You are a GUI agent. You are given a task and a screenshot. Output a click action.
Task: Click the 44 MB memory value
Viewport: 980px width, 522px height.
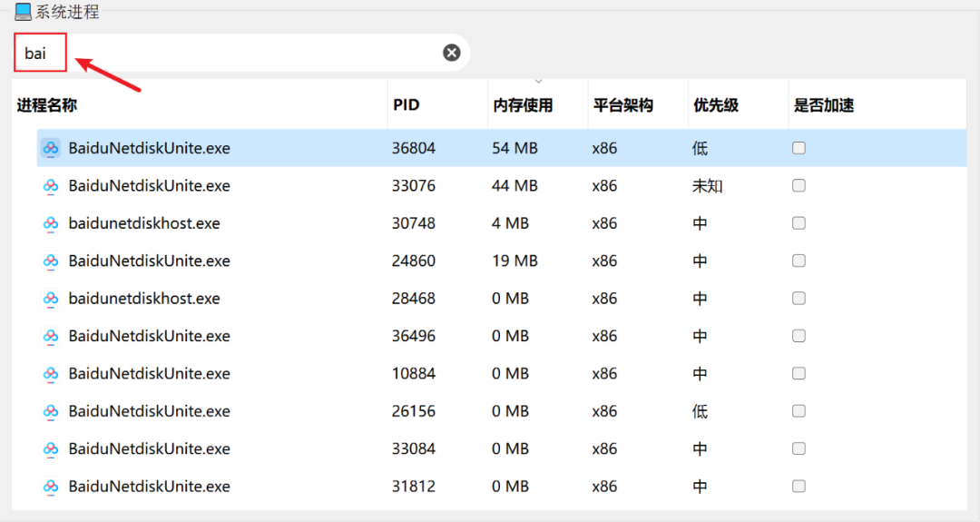coord(515,186)
